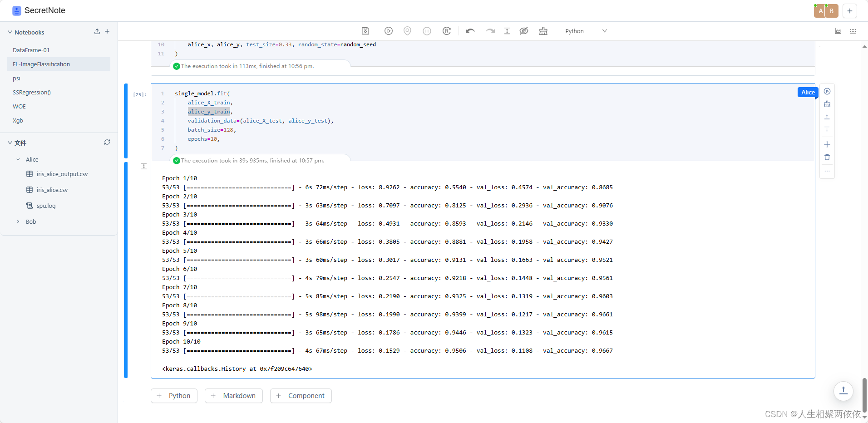The width and height of the screenshot is (868, 423).
Task: Run the current cell from toolbar
Action: (x=389, y=31)
